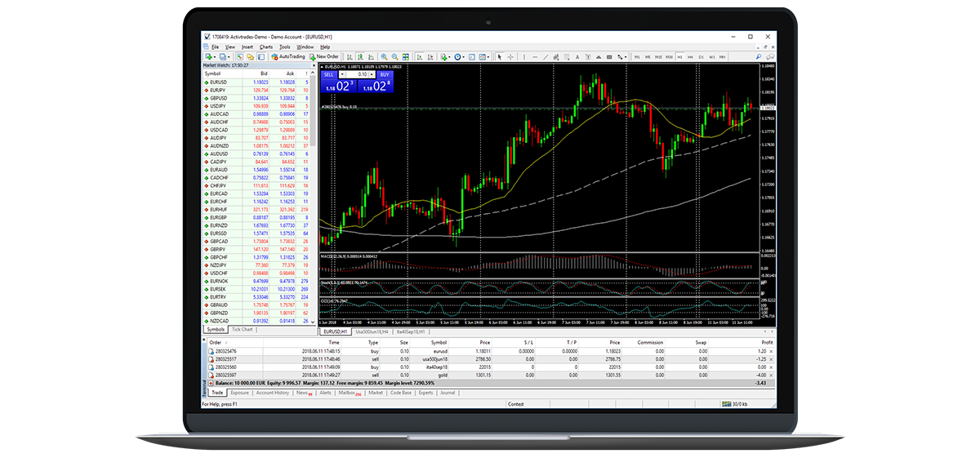Click the Zoom In magnifier icon
The image size is (980, 458).
pos(384,57)
